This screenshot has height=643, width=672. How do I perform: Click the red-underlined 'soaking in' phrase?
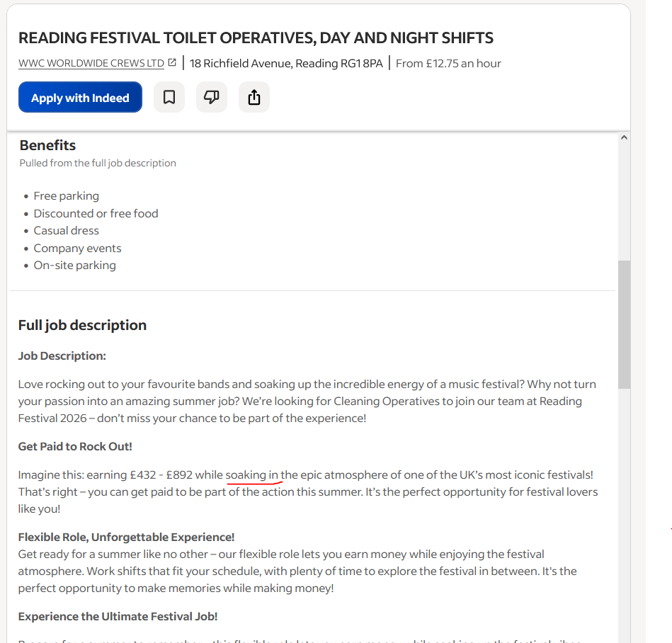pyautogui.click(x=252, y=475)
